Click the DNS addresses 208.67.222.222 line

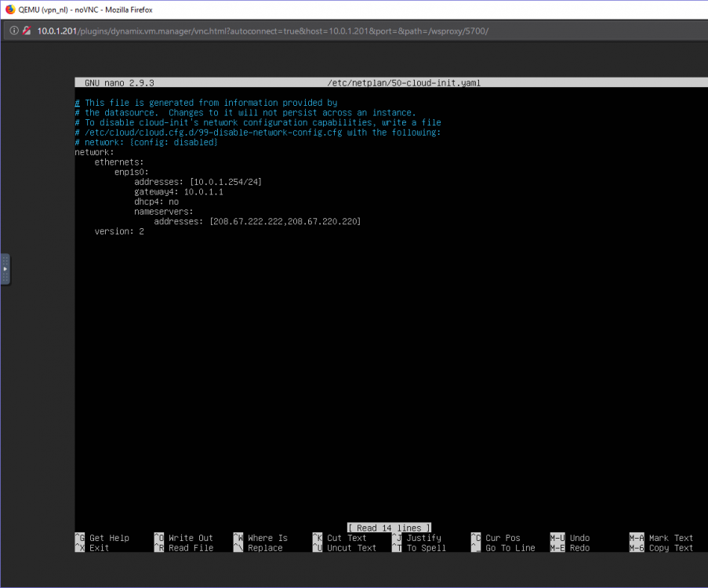[257, 221]
